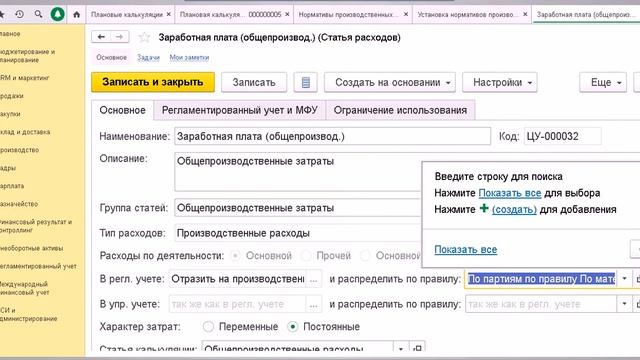
Task: Select the Прочей activity radio button
Action: coord(306,256)
